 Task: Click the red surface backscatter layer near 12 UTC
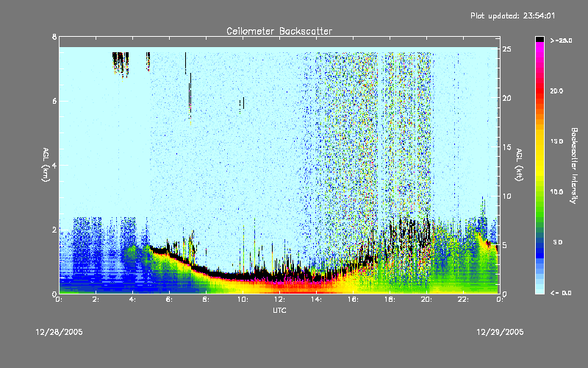click(x=285, y=287)
